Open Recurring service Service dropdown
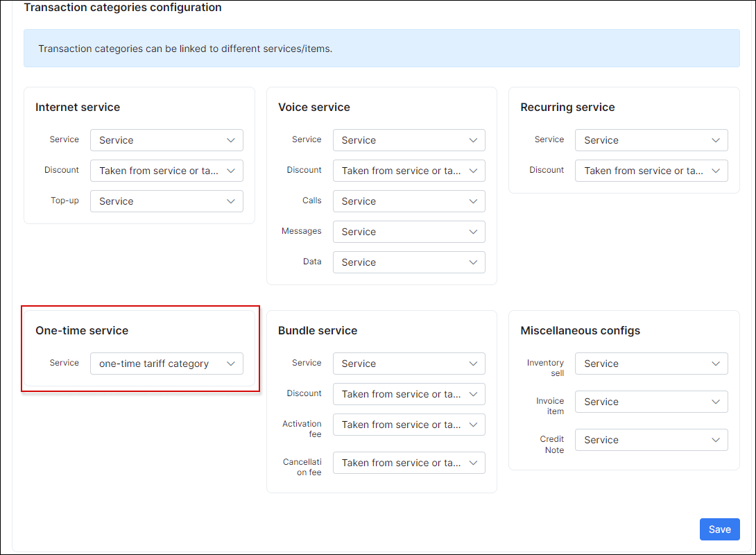This screenshot has height=555, width=756. (651, 140)
